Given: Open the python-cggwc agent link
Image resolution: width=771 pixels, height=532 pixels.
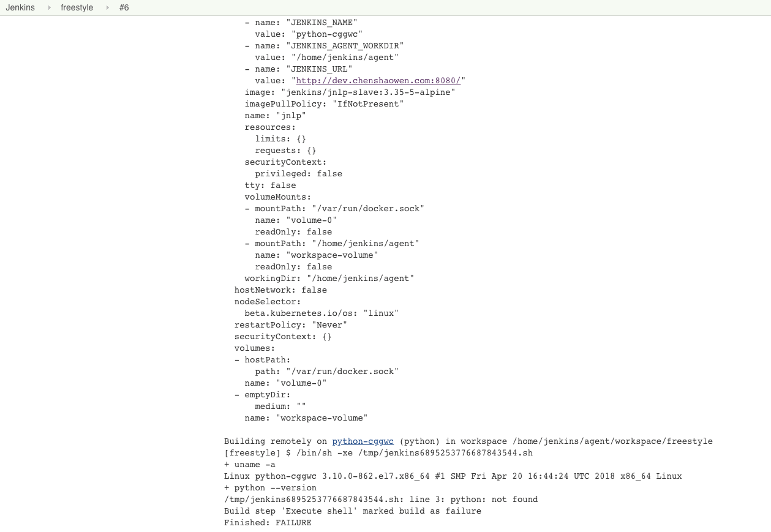Looking at the screenshot, I should click(x=363, y=441).
